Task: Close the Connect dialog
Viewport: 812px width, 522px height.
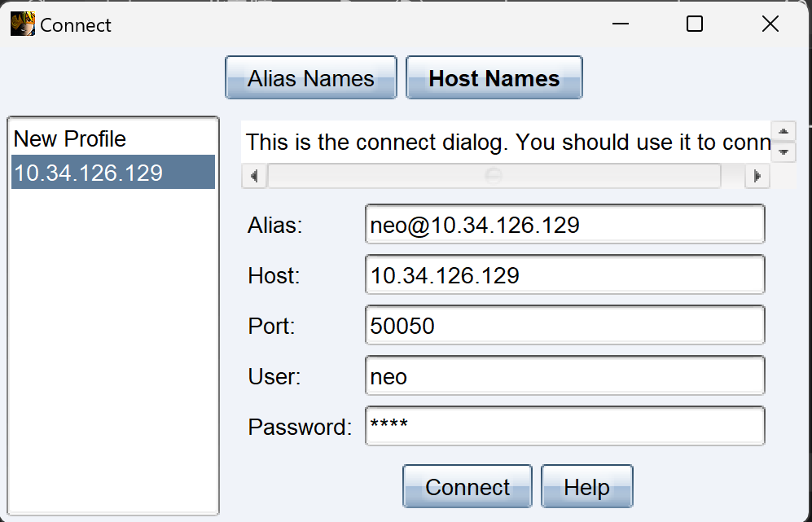Action: click(770, 24)
